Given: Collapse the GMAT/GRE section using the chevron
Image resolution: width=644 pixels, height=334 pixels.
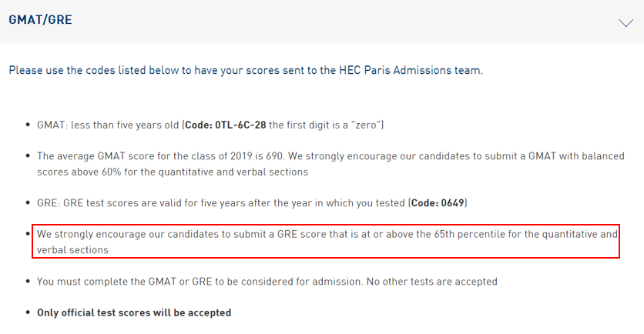Looking at the screenshot, I should coord(626,23).
